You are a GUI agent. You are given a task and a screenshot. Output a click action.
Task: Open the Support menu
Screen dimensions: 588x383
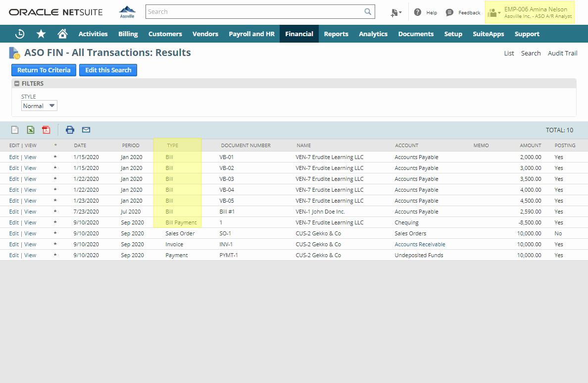click(x=527, y=34)
